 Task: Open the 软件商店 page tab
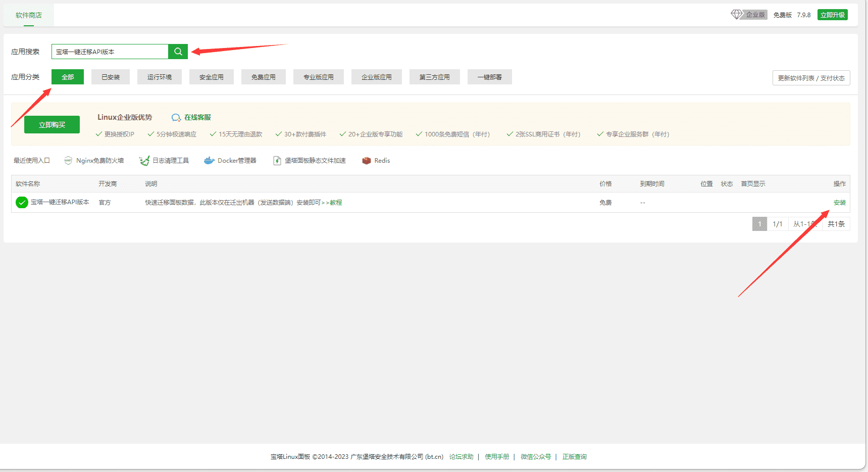pyautogui.click(x=29, y=15)
